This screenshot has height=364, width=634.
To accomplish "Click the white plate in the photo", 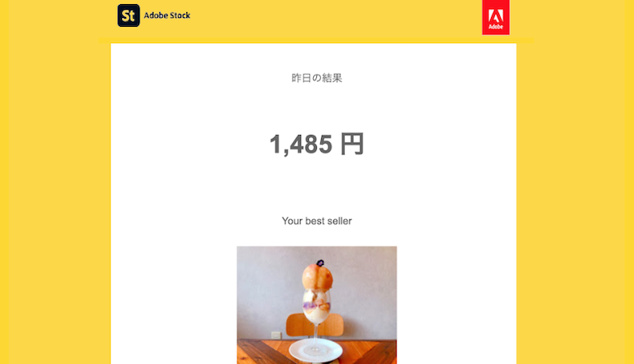I will tap(316, 350).
